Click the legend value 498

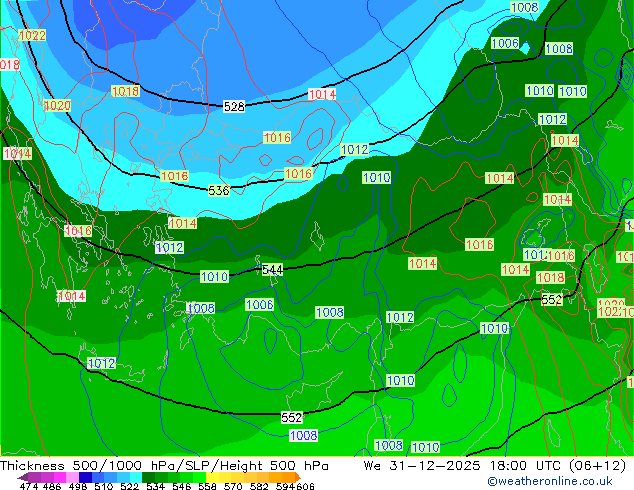(x=78, y=486)
